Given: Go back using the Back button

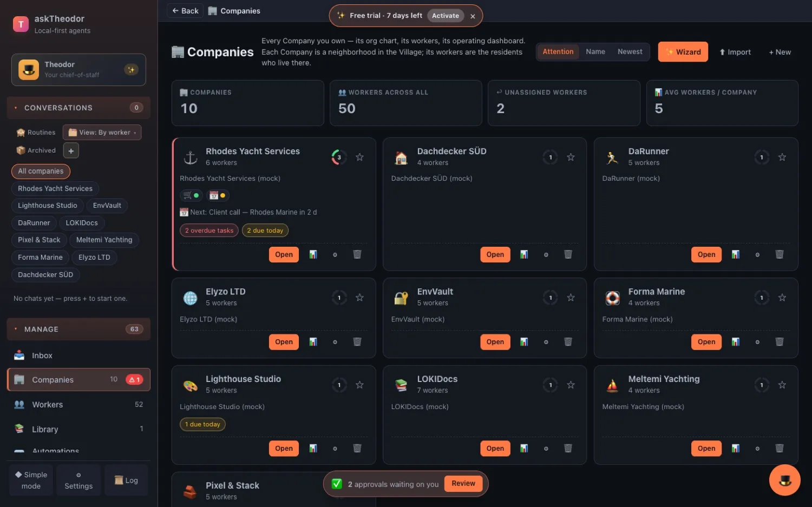Looking at the screenshot, I should click(x=185, y=11).
